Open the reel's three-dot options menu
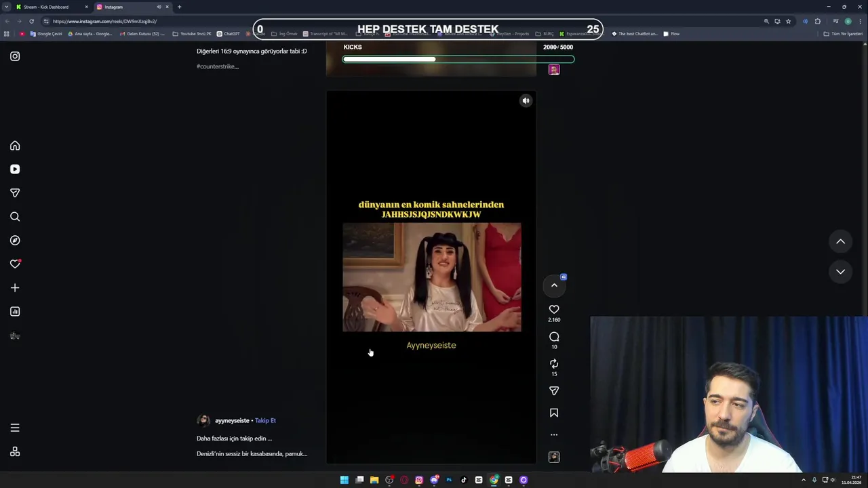The height and width of the screenshot is (488, 868). coord(554,434)
